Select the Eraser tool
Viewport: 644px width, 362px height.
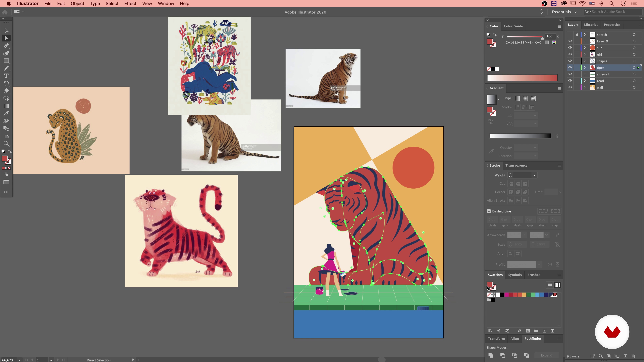click(6, 91)
